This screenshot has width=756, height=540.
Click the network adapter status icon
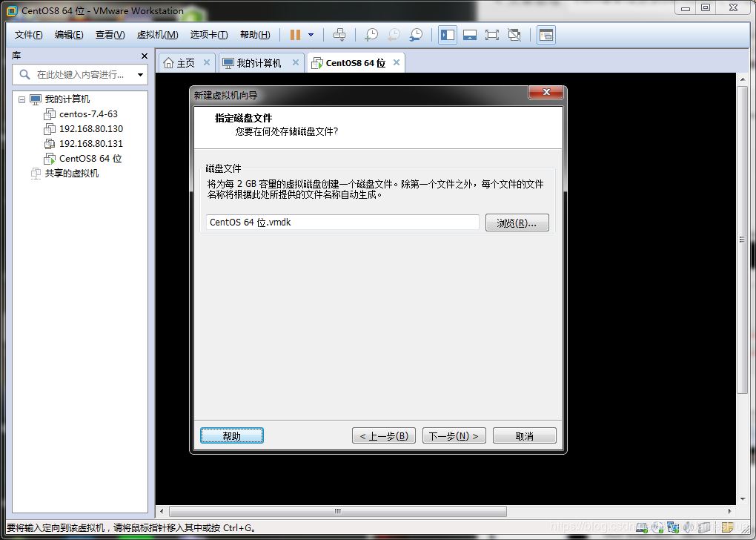point(673,527)
